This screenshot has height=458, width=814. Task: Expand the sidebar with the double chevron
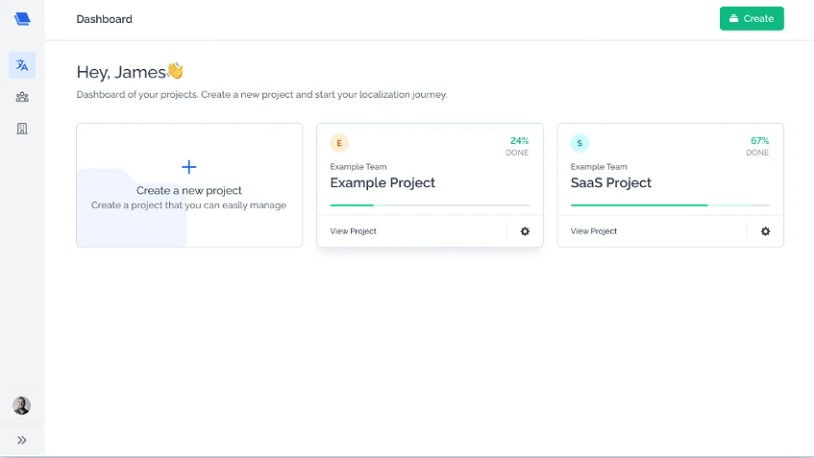point(22,440)
